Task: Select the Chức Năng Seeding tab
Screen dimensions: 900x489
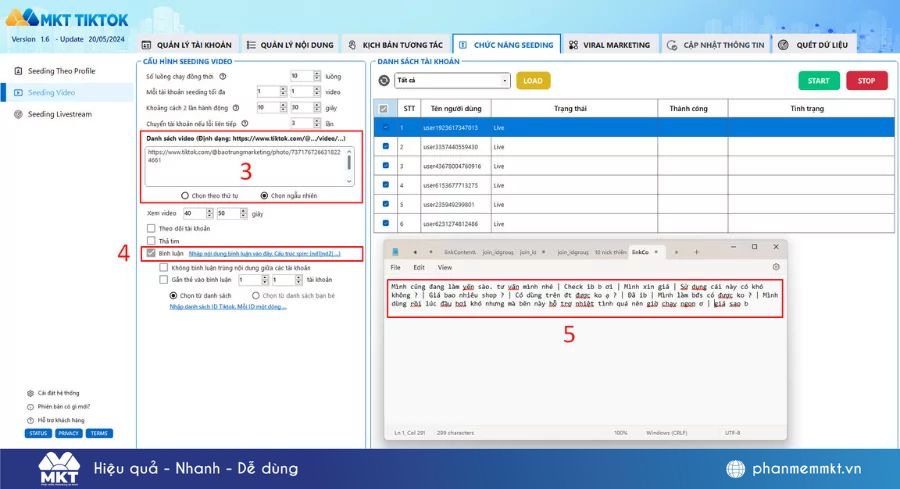Action: [x=507, y=45]
